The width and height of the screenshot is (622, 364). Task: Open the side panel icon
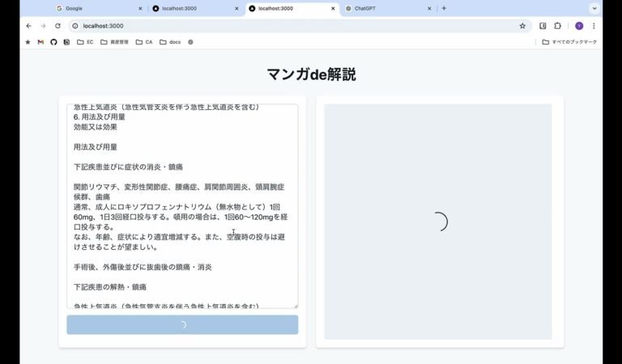point(543,26)
